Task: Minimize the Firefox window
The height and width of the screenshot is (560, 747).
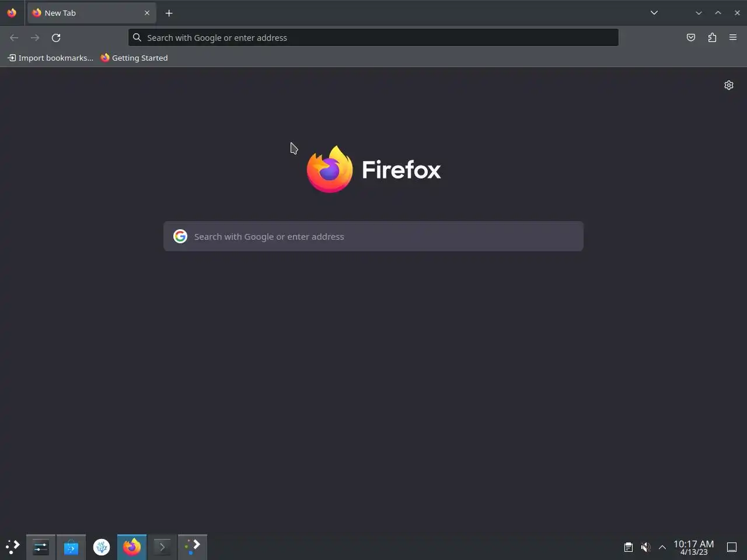Action: coord(699,13)
